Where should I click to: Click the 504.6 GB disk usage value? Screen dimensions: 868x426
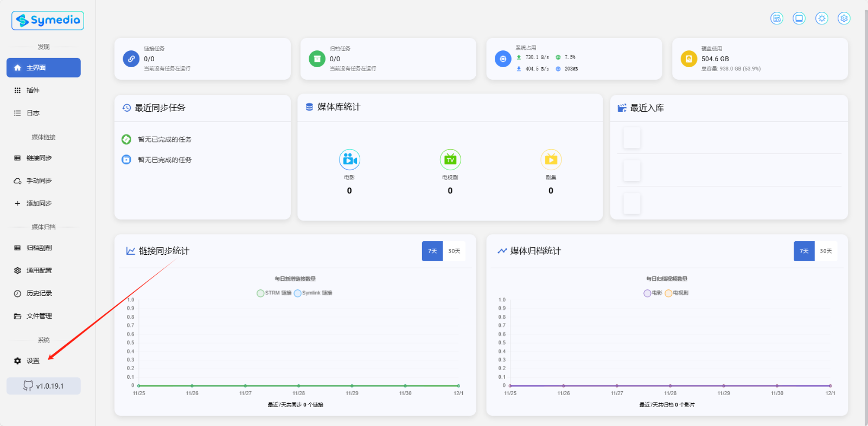[715, 59]
